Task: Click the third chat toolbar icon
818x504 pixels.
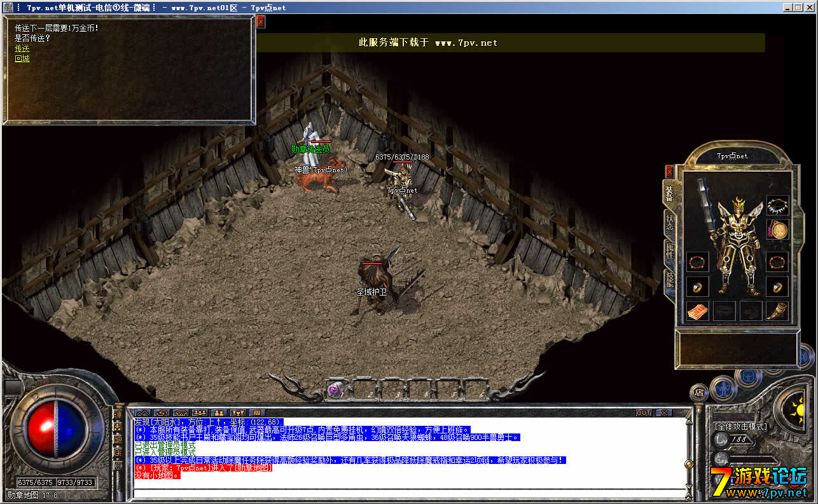Action: (181, 413)
